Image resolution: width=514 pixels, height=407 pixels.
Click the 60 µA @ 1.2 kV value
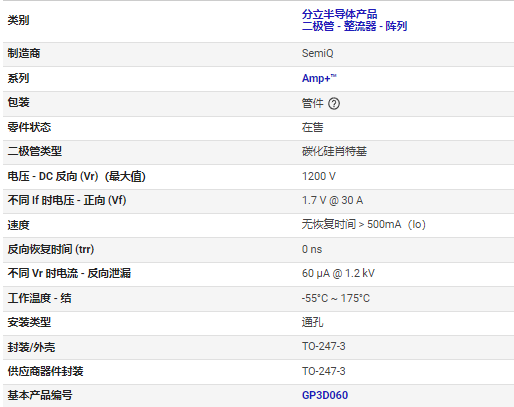338,273
